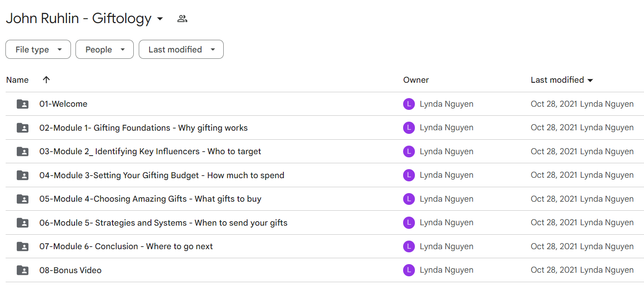Click owner avatar in 01-Welcome row
The width and height of the screenshot is (644, 303).
click(409, 104)
